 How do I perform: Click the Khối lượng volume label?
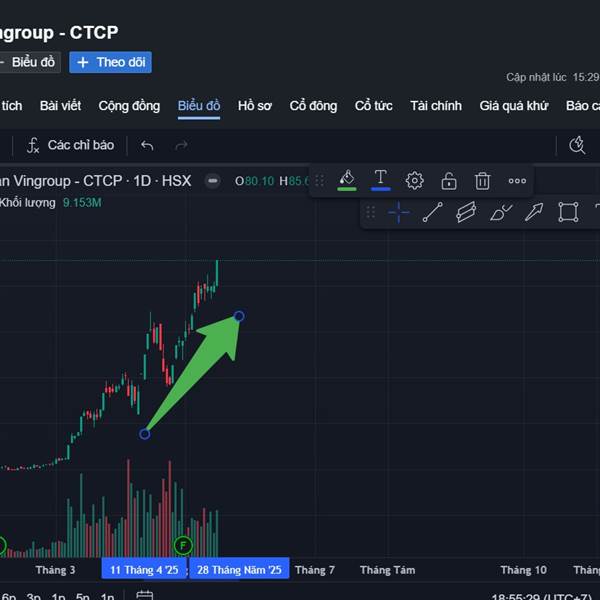click(28, 202)
